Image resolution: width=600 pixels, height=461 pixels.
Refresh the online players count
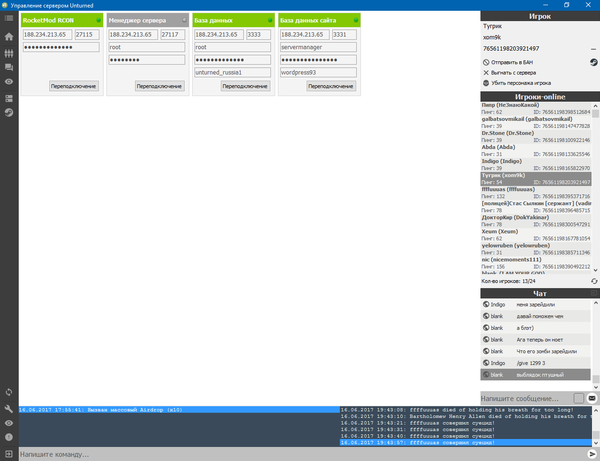click(x=594, y=281)
